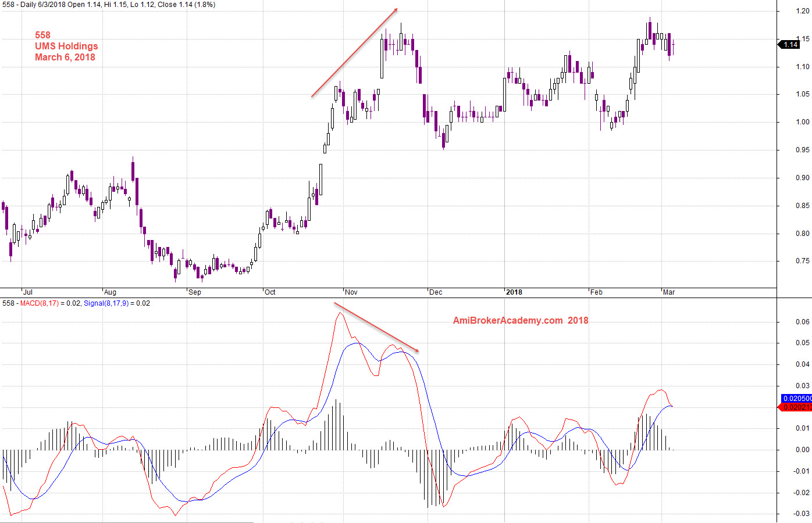Click the 1.00 price axis label

pos(803,122)
